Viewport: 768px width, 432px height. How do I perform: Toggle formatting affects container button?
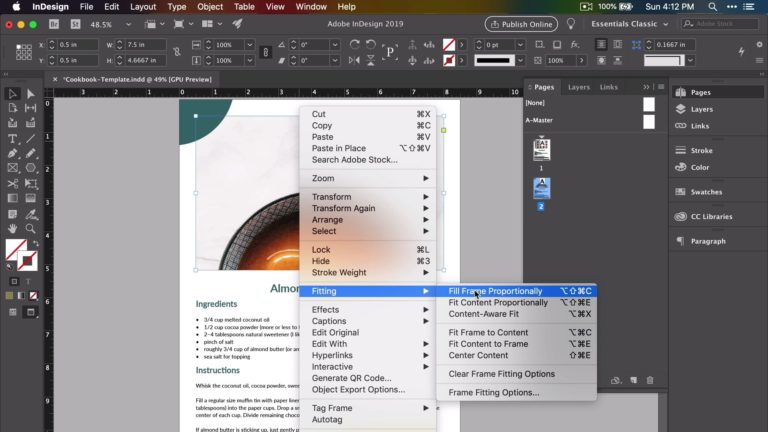(x=14, y=281)
